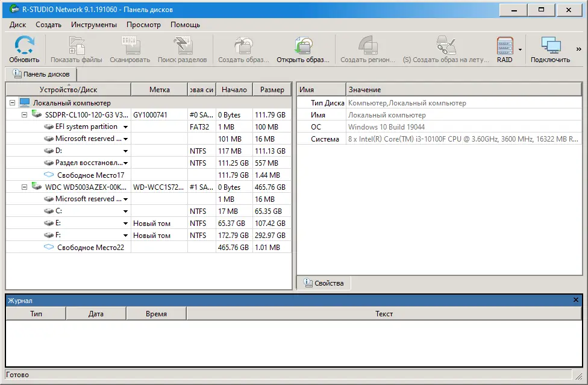Select Windows 10 Build 19044 value

(386, 127)
